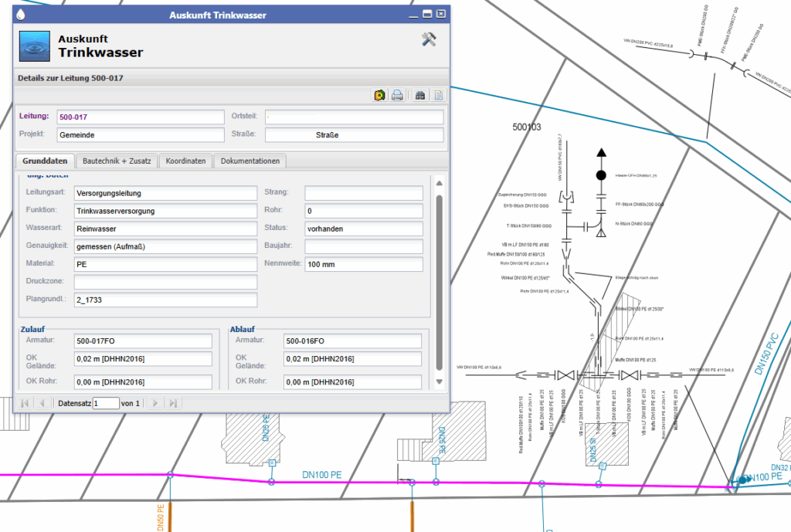This screenshot has height=532, width=791.
Task: Open the Bautechnik + Zusatz tab
Action: point(117,161)
